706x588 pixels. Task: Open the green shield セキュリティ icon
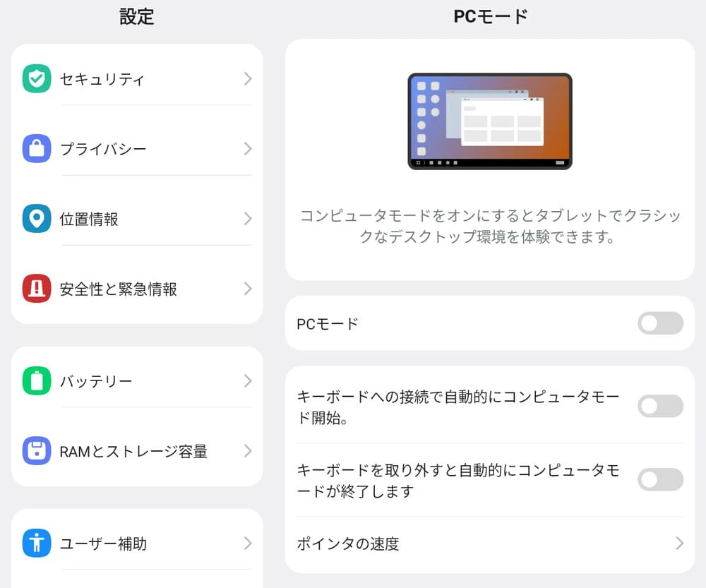[x=37, y=79]
